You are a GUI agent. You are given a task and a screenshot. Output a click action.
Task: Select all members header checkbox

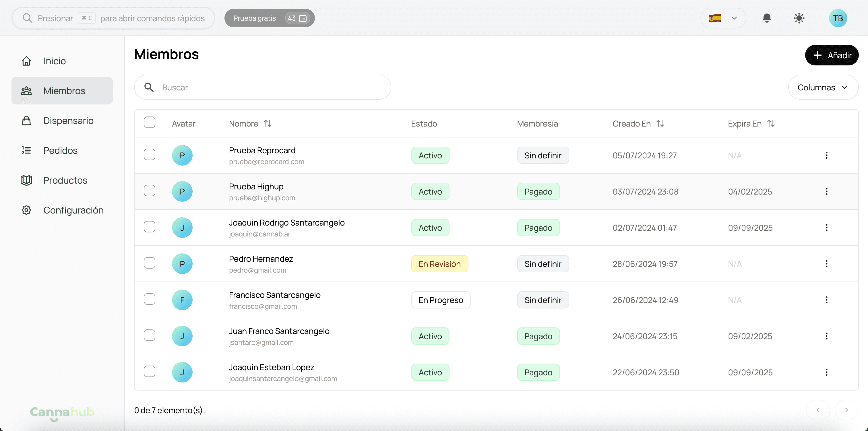tap(149, 122)
